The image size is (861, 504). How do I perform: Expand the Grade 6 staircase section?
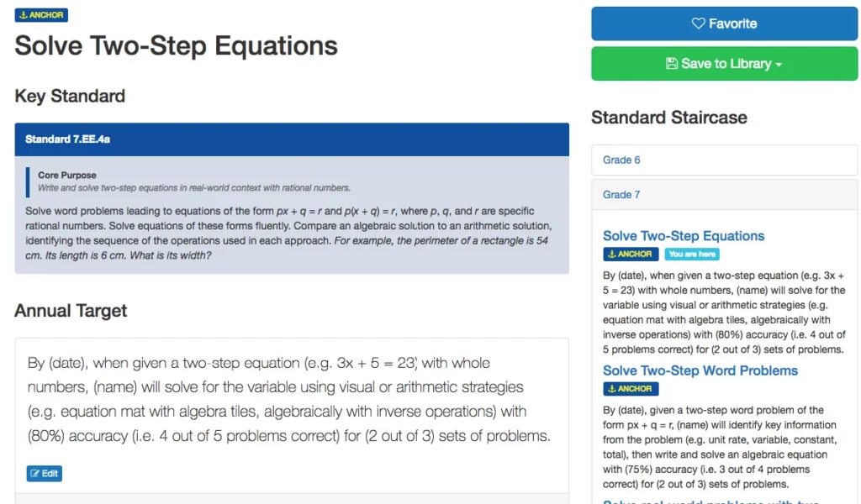pos(622,160)
